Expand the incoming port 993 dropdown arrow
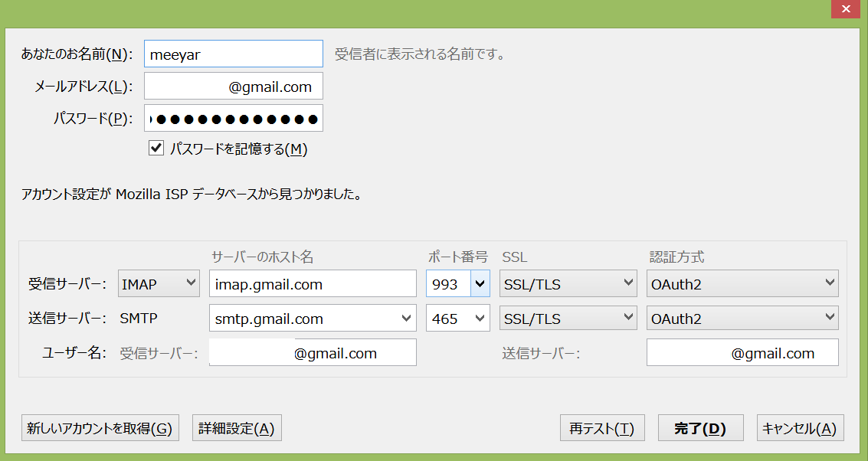Image resolution: width=868 pixels, height=461 pixels. [x=480, y=284]
